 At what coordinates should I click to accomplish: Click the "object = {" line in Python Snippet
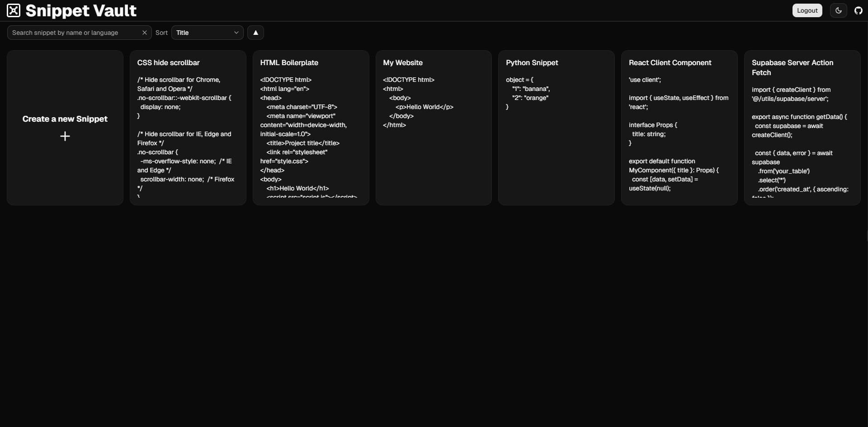point(519,80)
